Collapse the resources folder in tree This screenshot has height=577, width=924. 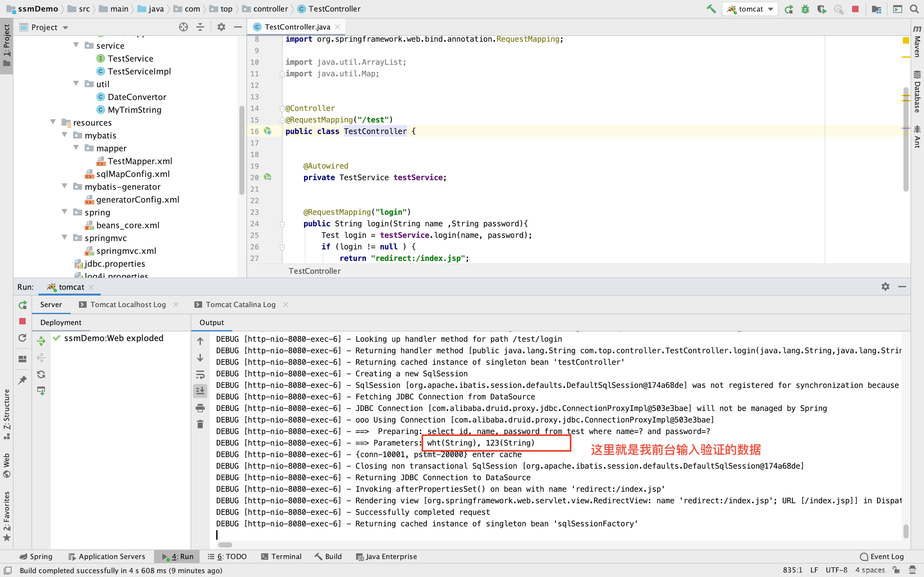(53, 122)
